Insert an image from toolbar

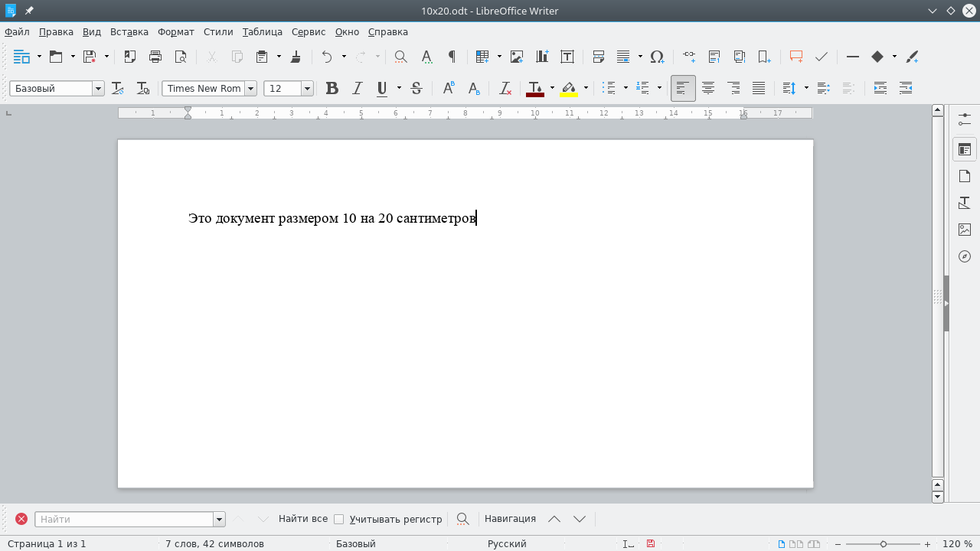pyautogui.click(x=517, y=57)
